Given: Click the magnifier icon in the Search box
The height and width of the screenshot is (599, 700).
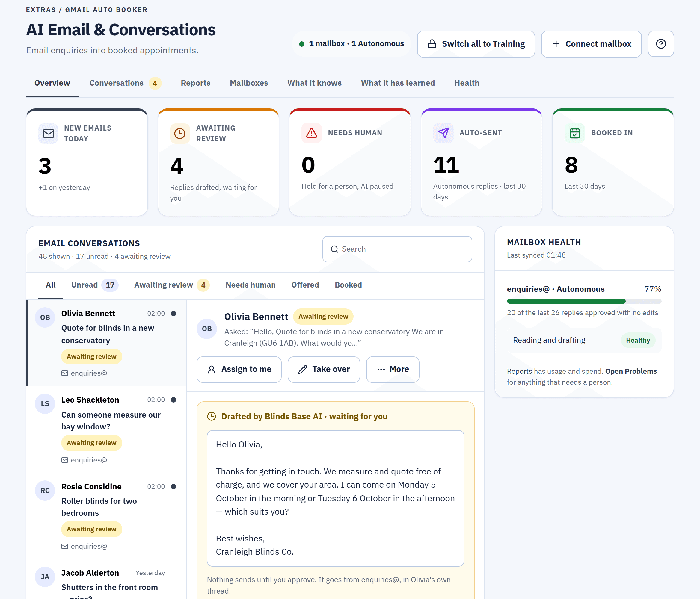Looking at the screenshot, I should pos(334,249).
